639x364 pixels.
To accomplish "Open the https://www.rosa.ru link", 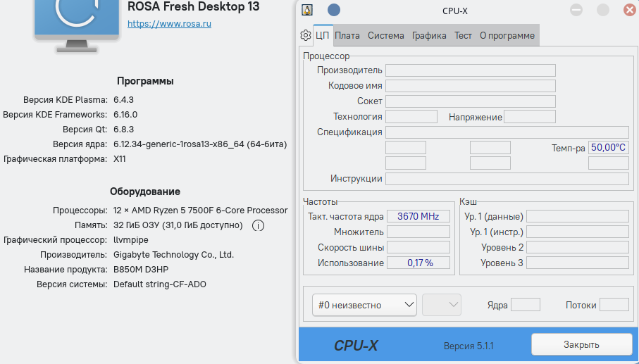I will 169,24.
